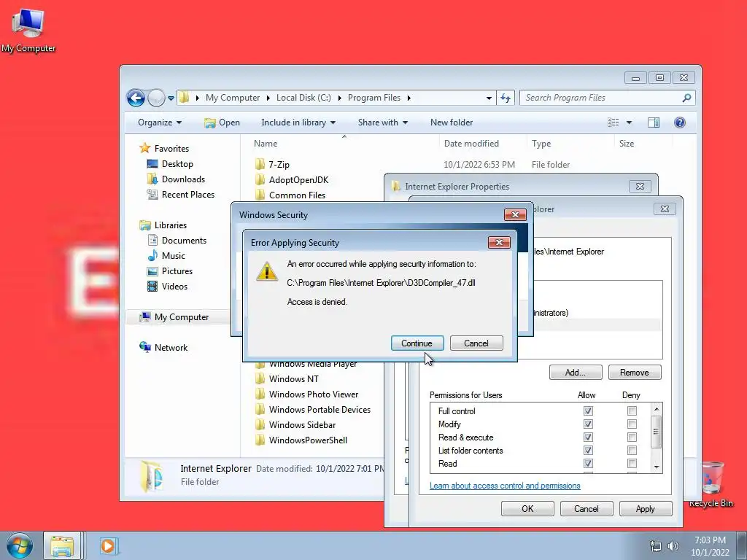Image resolution: width=747 pixels, height=560 pixels.
Task: Click the network tray icon
Action: (x=656, y=546)
